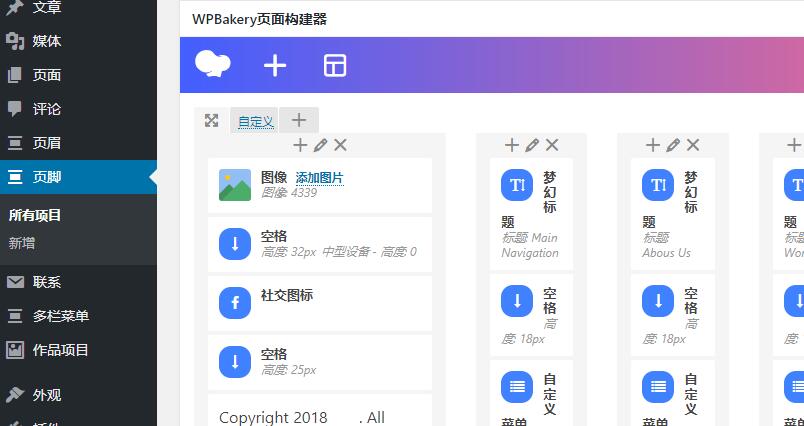Open 页眉 in admin sidebar
Screen dimensions: 804x426
coord(78,143)
